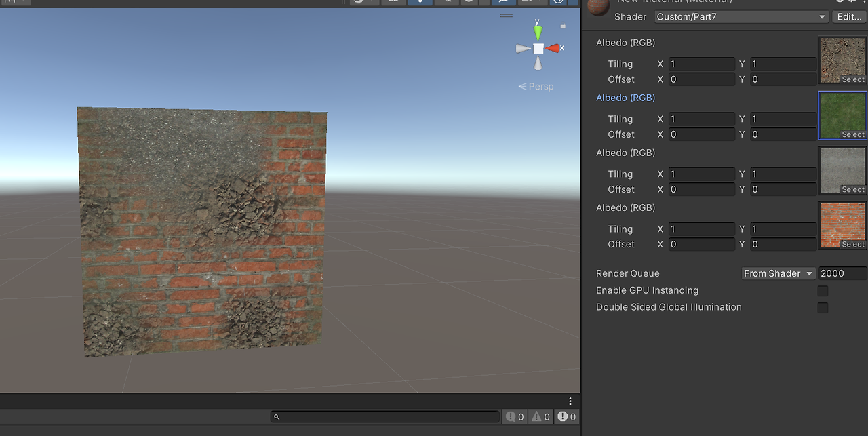868x436 pixels.
Task: Click the highlighted blue Albedo (RGB) label
Action: [x=625, y=98]
